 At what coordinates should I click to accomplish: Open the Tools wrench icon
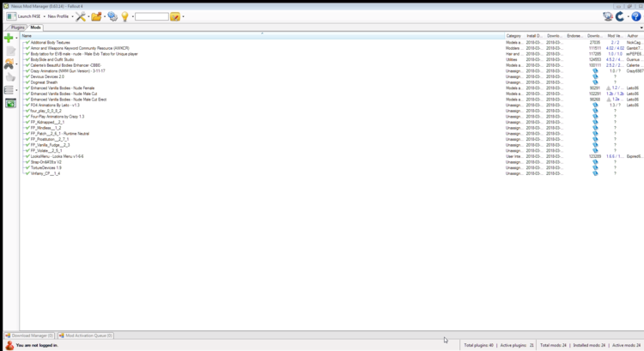(81, 16)
